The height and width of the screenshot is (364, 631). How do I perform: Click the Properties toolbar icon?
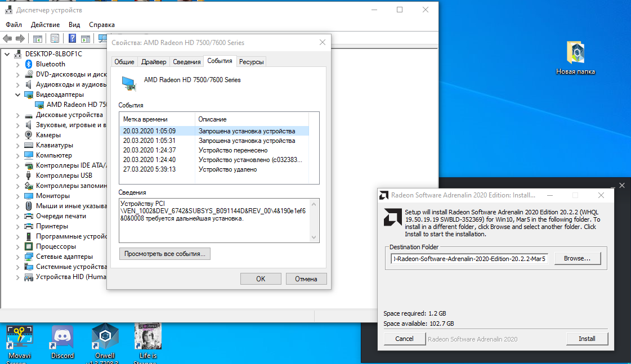click(55, 39)
